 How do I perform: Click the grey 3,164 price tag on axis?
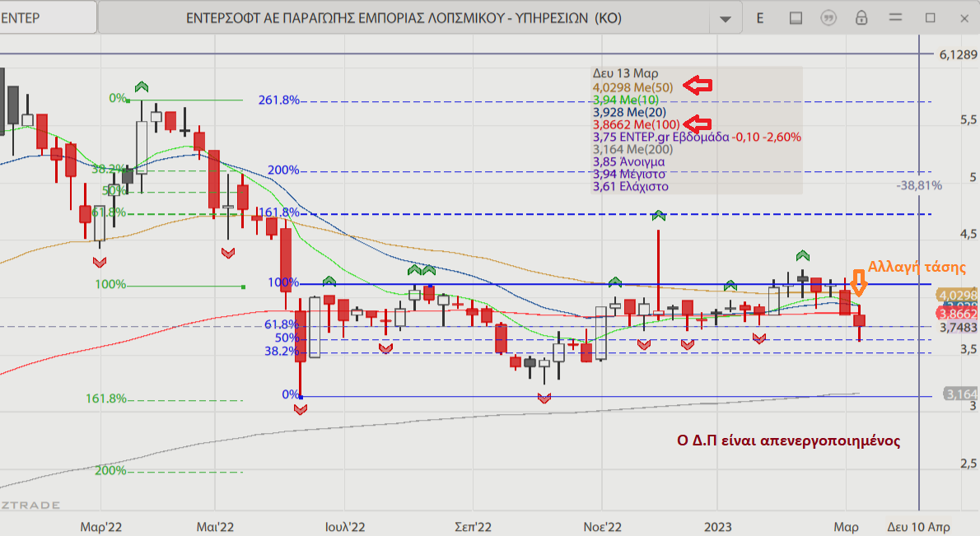pyautogui.click(x=960, y=394)
